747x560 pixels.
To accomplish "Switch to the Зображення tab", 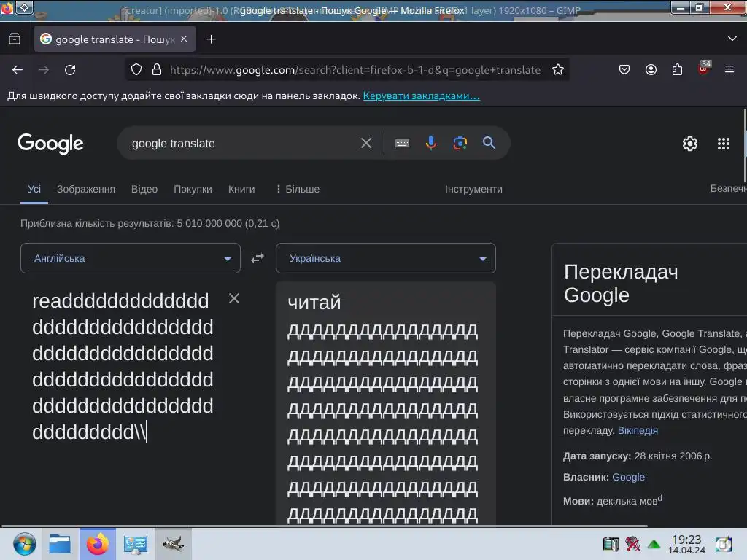I will tap(86, 189).
